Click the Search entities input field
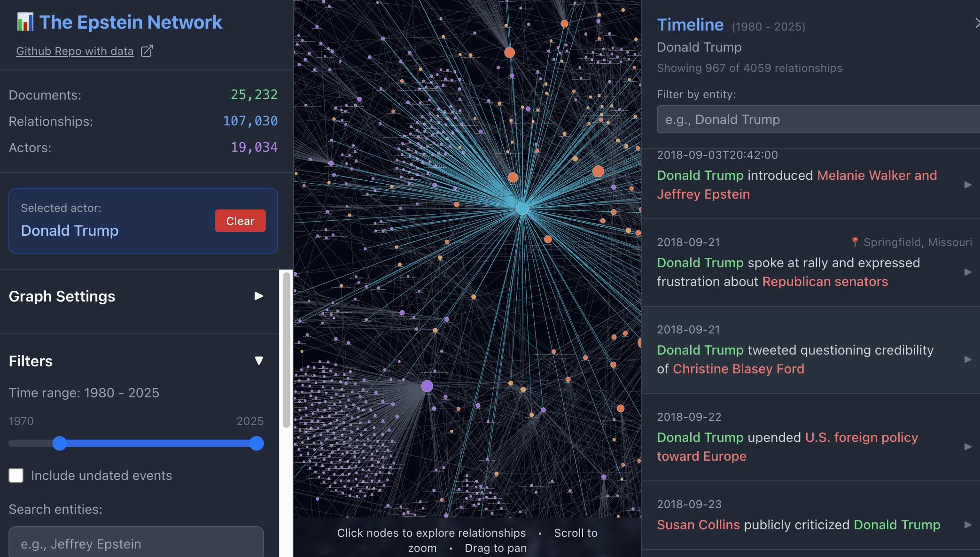The width and height of the screenshot is (980, 557). click(136, 543)
